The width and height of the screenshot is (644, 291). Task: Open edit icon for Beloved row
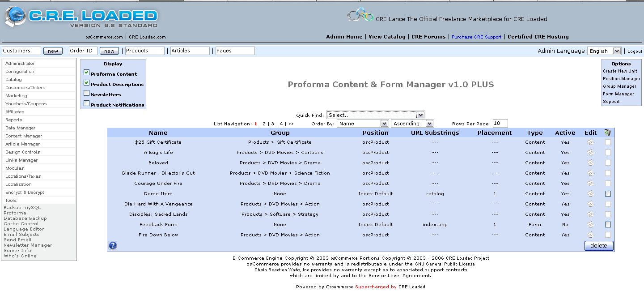[x=591, y=163]
